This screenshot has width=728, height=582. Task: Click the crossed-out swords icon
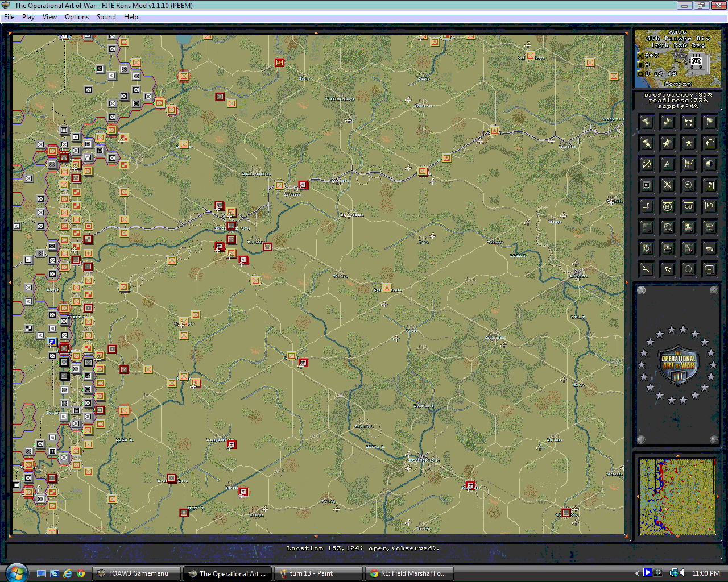tap(668, 185)
